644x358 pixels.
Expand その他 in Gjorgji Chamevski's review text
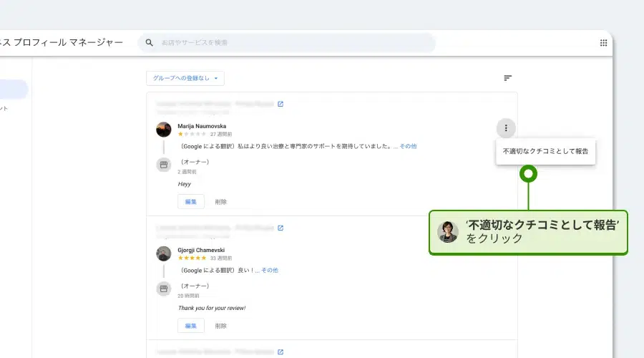coord(270,271)
